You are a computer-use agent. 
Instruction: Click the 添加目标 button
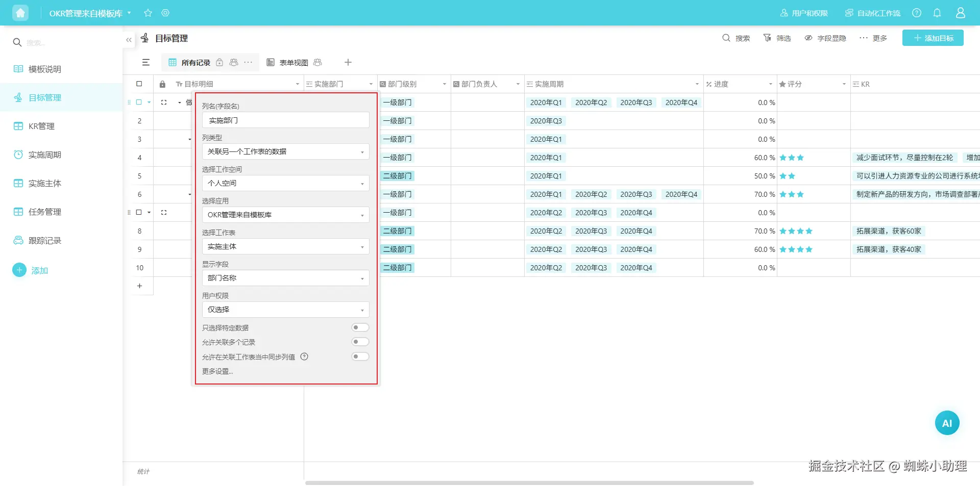[933, 38]
